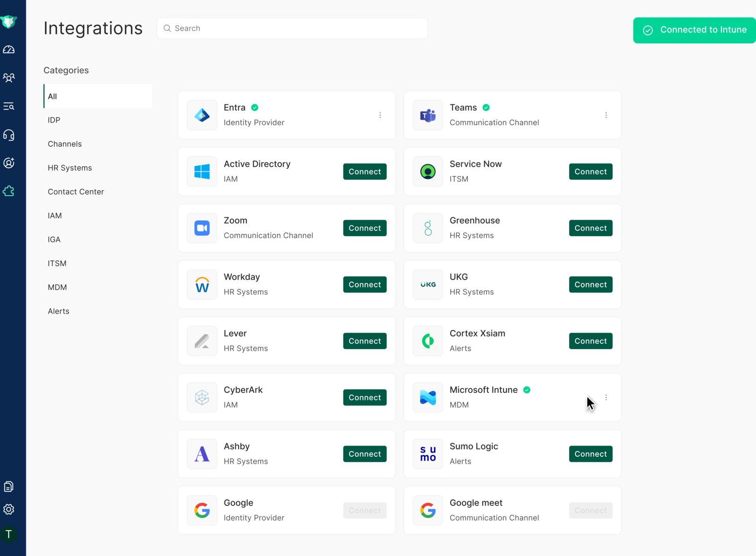Click the Microsoft Intune card title
Image resolution: width=756 pixels, height=556 pixels.
point(483,390)
